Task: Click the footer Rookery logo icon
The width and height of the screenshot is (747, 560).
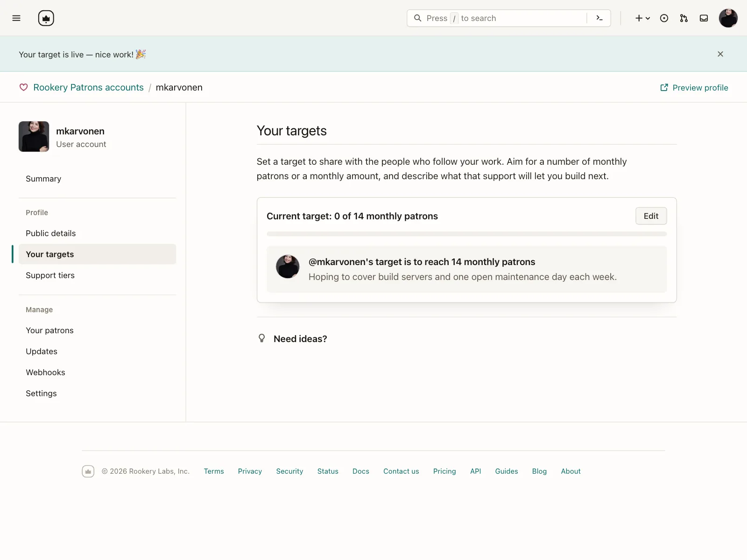Action: click(x=88, y=471)
